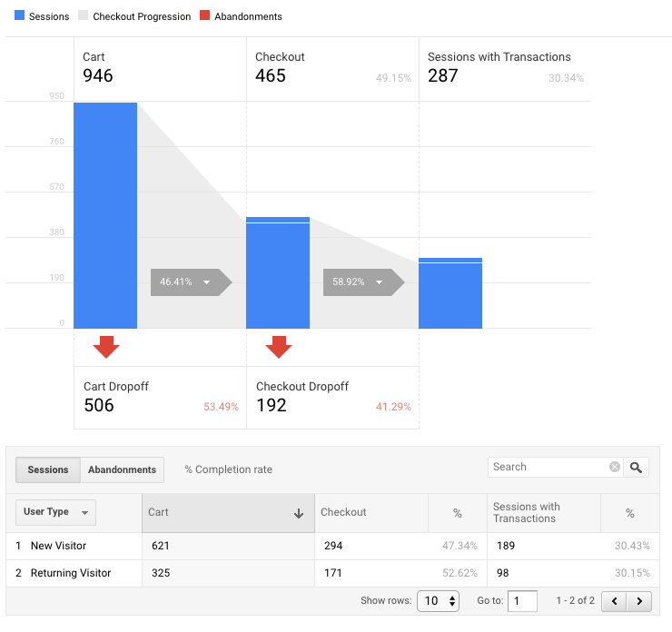The width and height of the screenshot is (672, 632).
Task: Click the Sessions with Transactions total 287
Action: click(443, 76)
